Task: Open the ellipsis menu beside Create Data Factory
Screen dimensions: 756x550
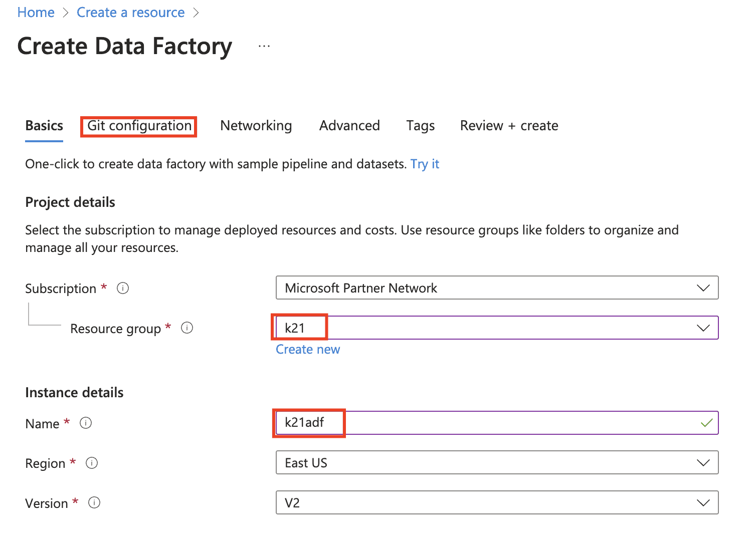Action: (264, 46)
